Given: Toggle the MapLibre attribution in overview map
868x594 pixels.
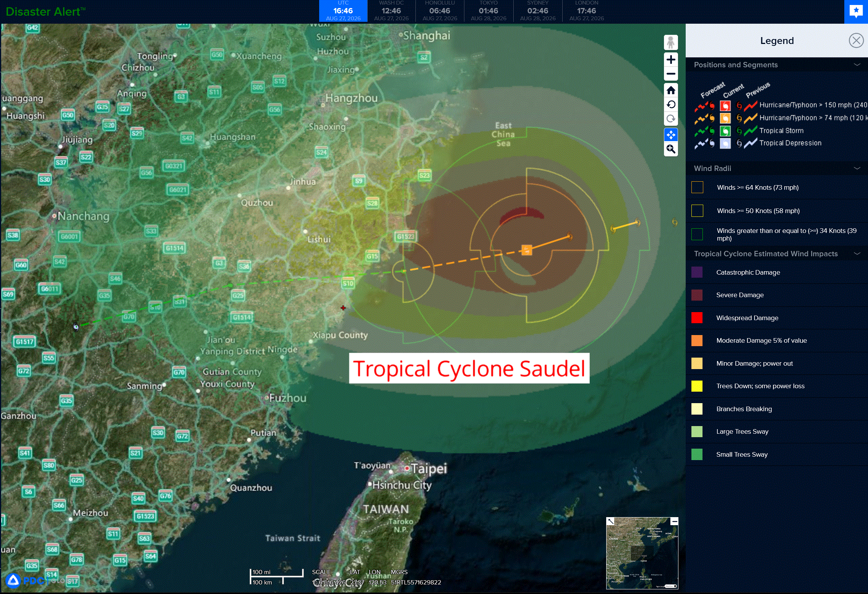Looking at the screenshot, I should click(x=675, y=586).
